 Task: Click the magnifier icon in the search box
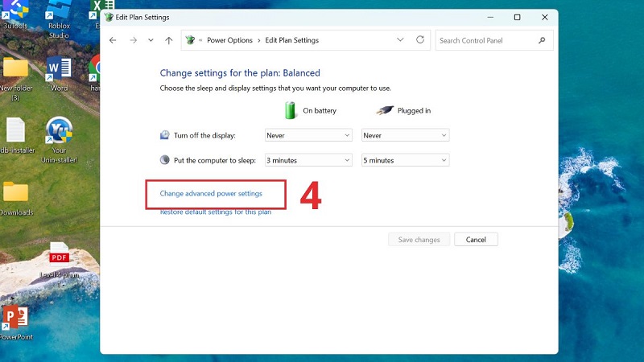(x=543, y=40)
